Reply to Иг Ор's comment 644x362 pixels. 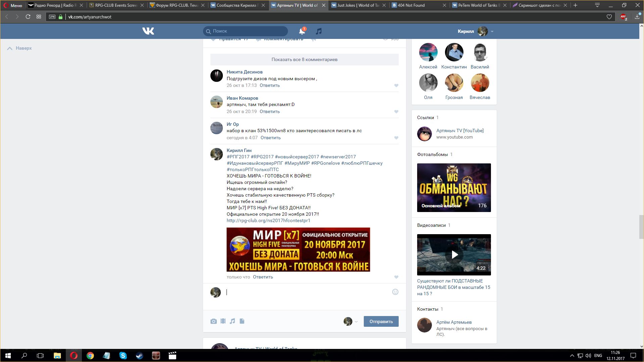coord(270,138)
